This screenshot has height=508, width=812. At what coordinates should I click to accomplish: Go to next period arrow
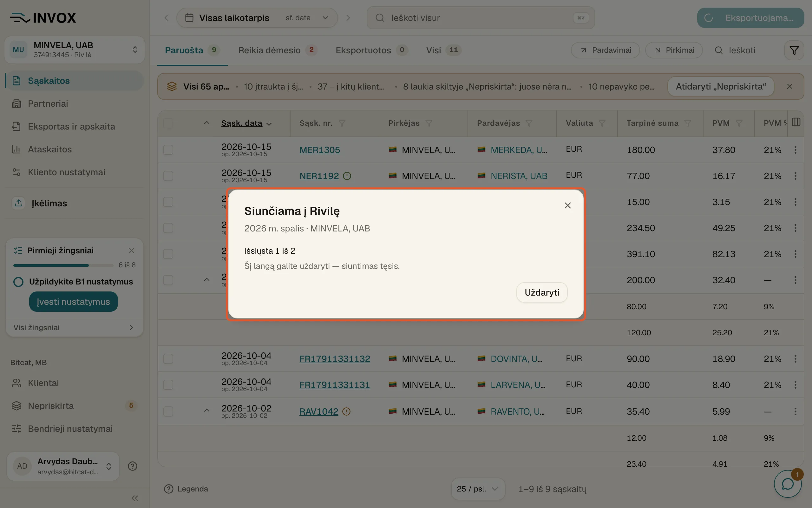coord(348,18)
